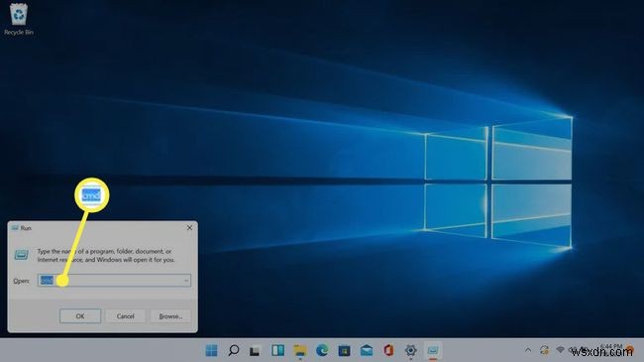Expand the Open field dropdown arrow
Screen dimensions: 644x362
click(186, 281)
